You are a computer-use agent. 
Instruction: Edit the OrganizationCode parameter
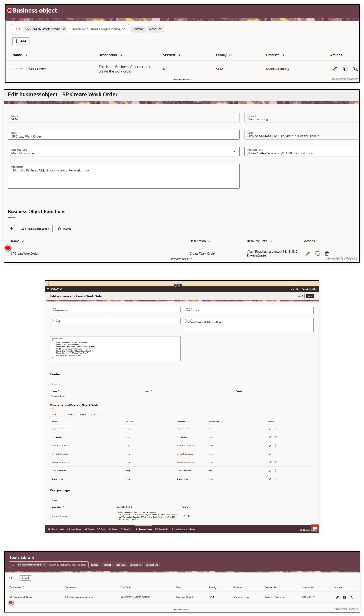point(270,429)
